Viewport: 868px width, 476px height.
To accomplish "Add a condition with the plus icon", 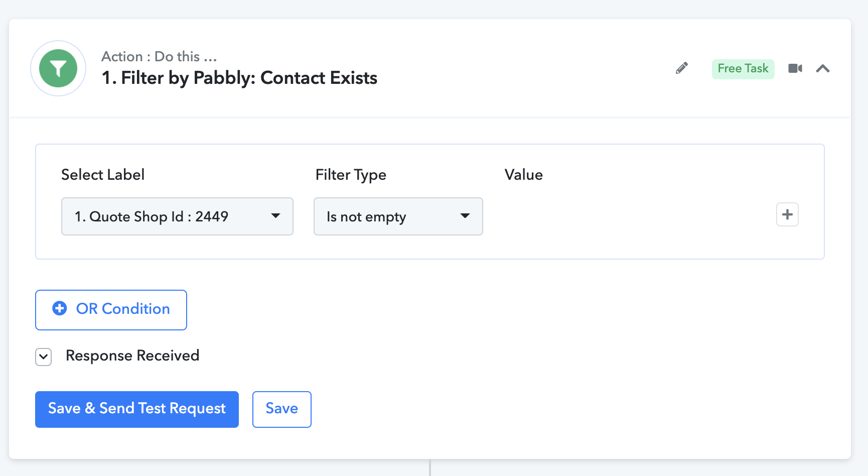I will (787, 214).
